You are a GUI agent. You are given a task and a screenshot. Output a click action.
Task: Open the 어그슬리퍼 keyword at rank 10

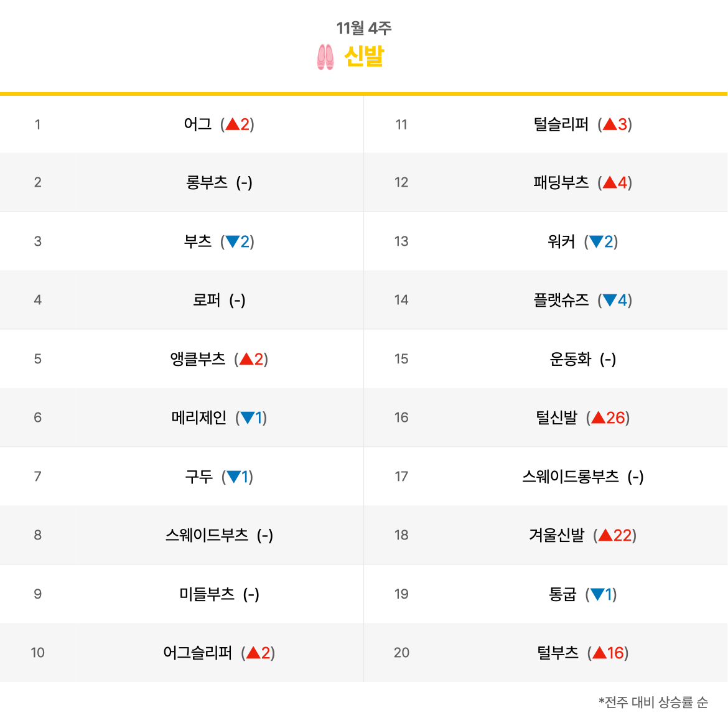pos(197,653)
